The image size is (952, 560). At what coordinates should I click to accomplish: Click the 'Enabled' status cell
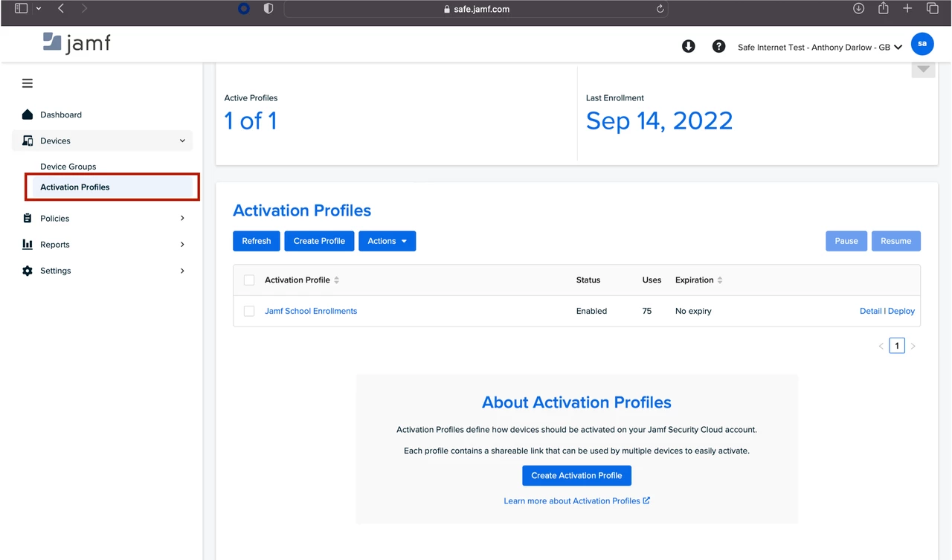pyautogui.click(x=591, y=311)
